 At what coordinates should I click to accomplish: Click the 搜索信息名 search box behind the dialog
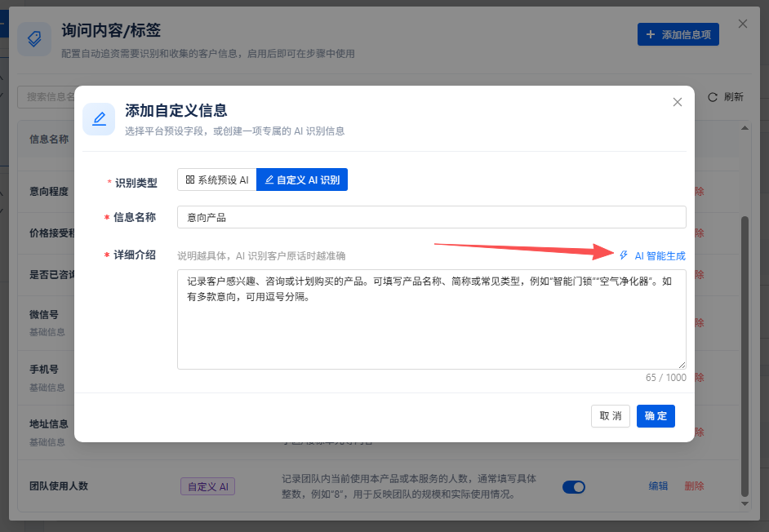(x=47, y=97)
